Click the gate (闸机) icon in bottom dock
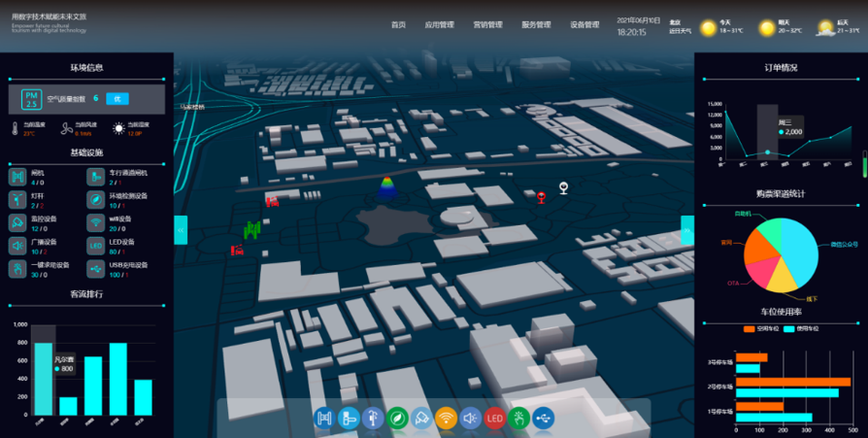The image size is (868, 438). tap(324, 418)
